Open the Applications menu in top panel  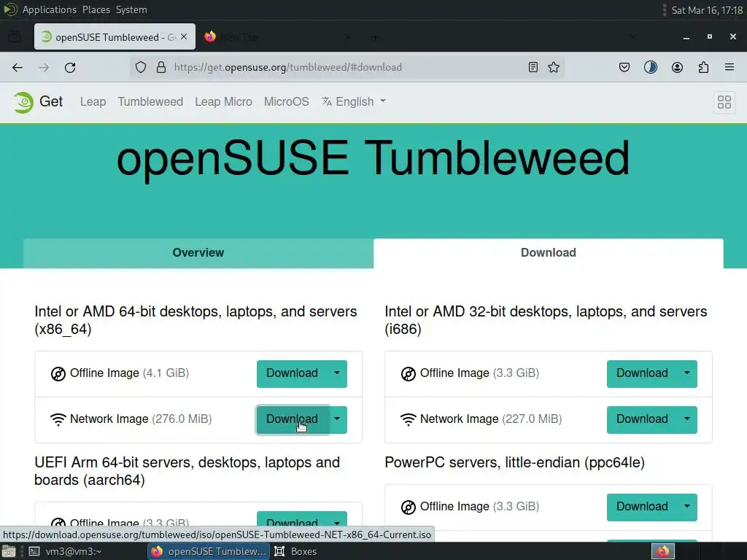click(49, 9)
